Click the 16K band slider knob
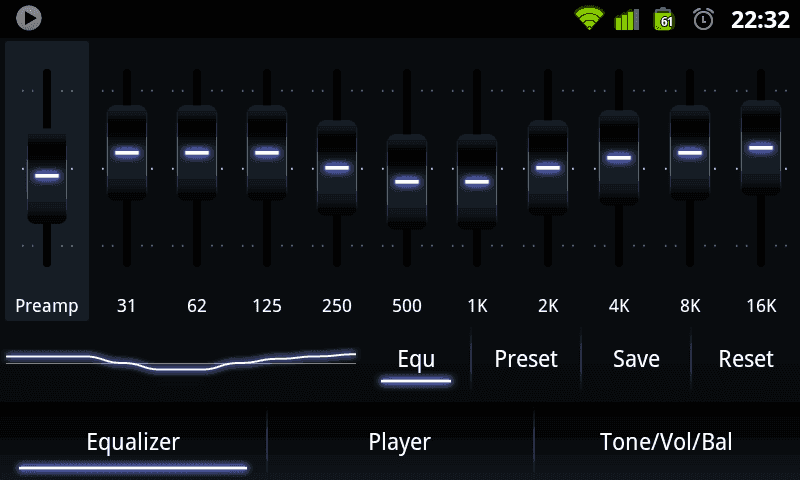Image resolution: width=800 pixels, height=480 pixels. pos(761,148)
